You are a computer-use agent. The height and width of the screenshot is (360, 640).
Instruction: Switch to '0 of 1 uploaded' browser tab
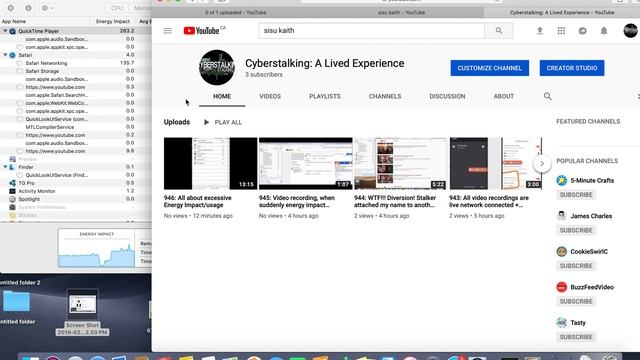tap(236, 13)
